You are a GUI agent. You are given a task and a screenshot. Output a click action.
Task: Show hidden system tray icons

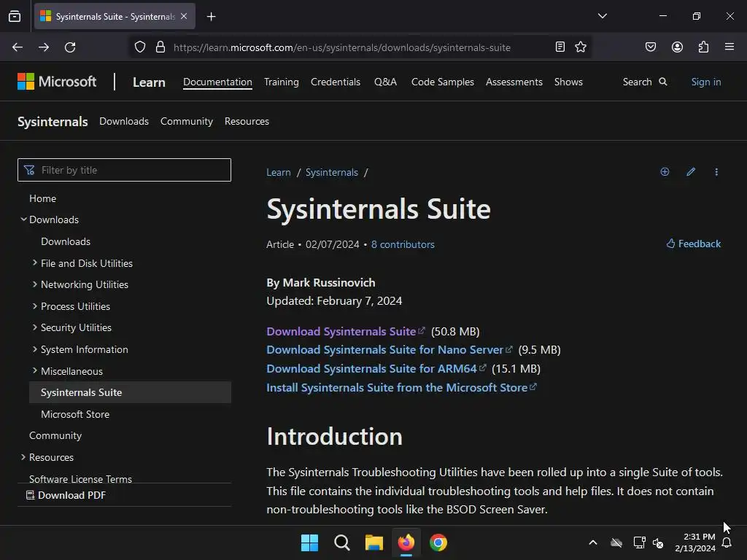592,542
